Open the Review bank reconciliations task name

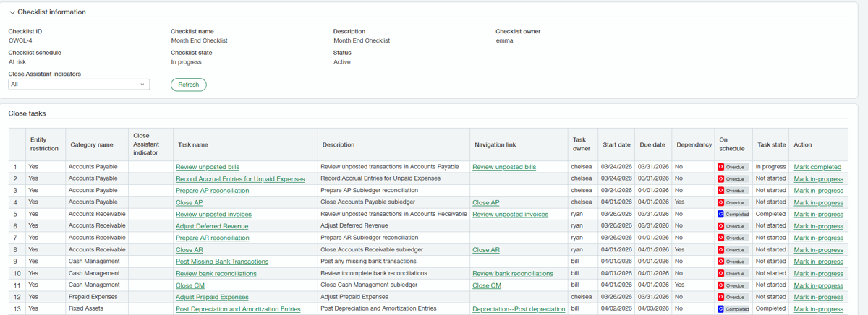click(x=216, y=274)
